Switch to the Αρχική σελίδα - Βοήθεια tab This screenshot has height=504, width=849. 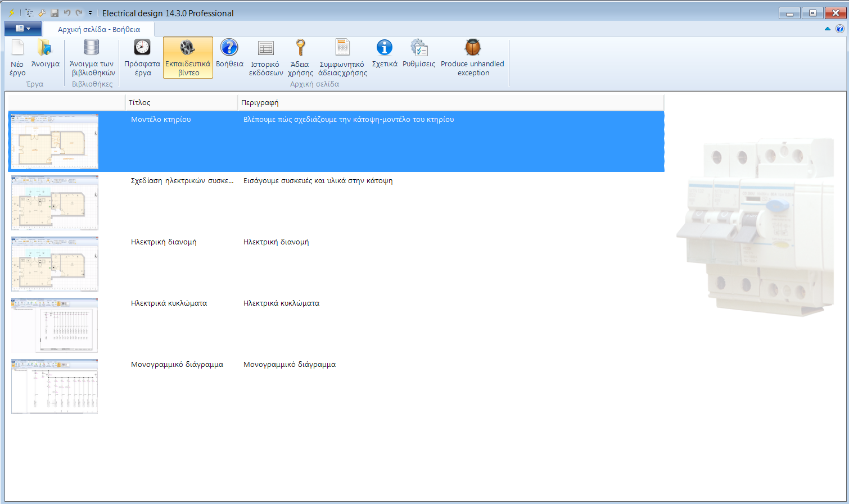99,28
